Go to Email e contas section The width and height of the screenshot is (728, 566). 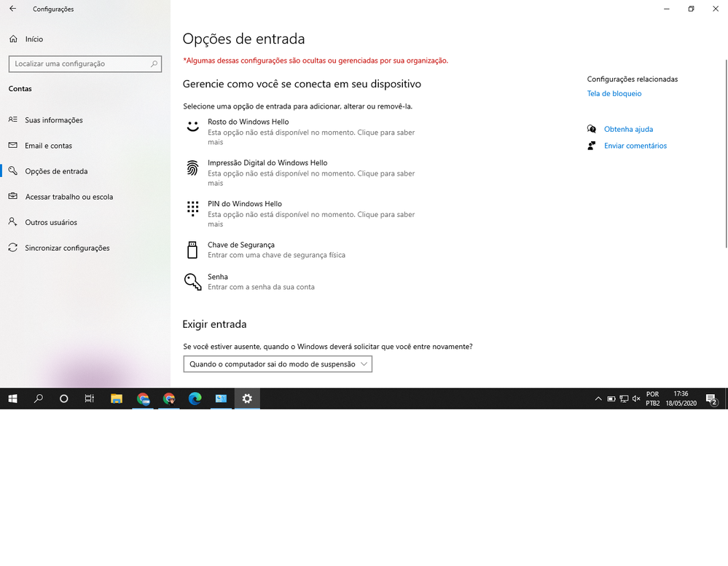click(x=48, y=145)
